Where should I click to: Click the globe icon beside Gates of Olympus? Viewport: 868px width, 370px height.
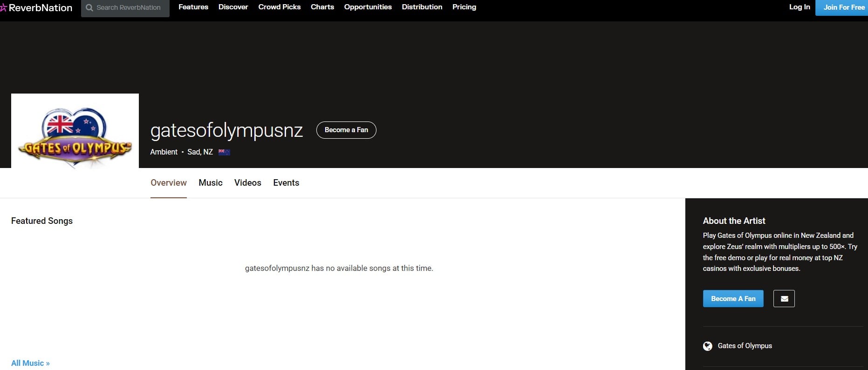coord(708,346)
